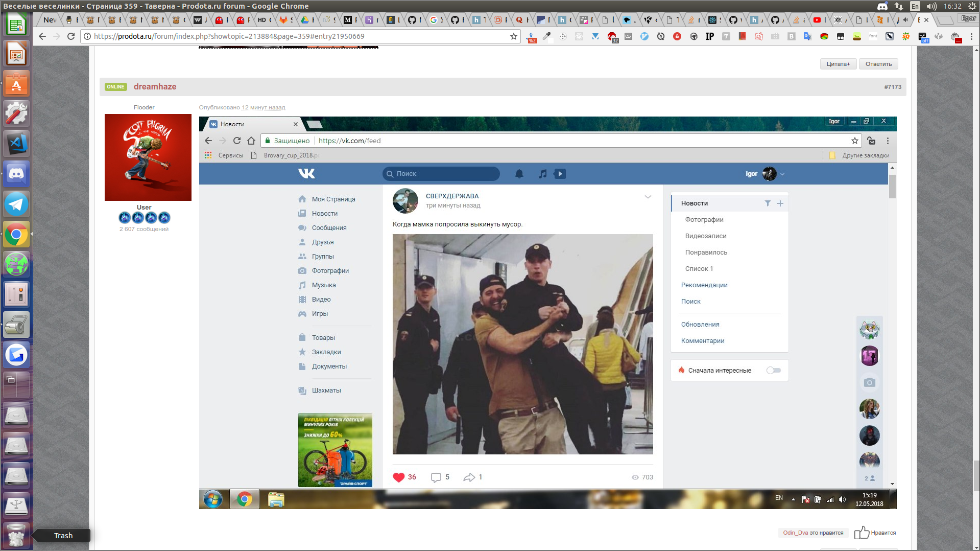The width and height of the screenshot is (980, 551).
Task: Expand the Igor profile menu in VK
Action: tap(765, 174)
